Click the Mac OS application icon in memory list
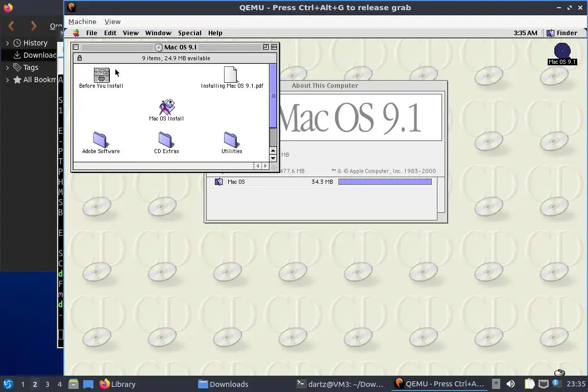This screenshot has height=392, width=588. coord(218,182)
